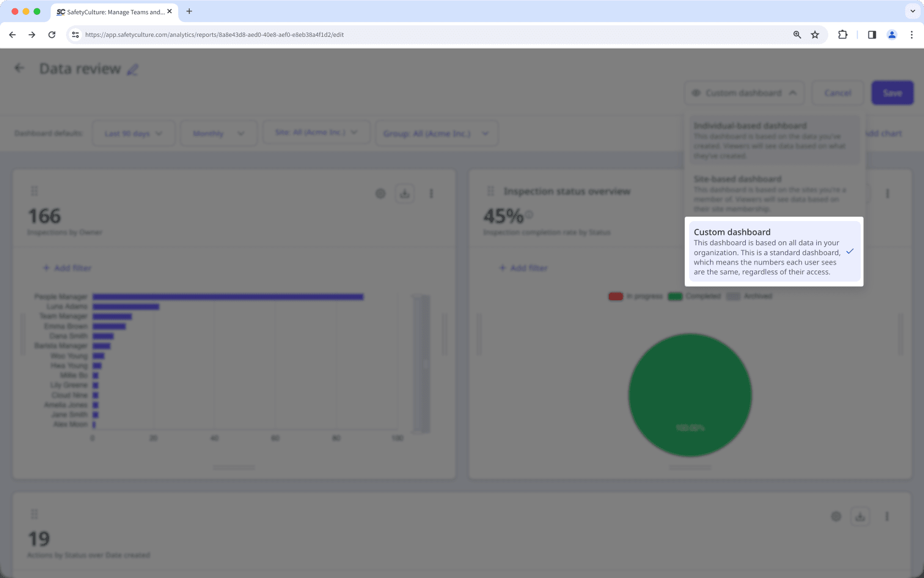Add a filter to Inspection status overview
This screenshot has height=578, width=924.
tap(523, 268)
